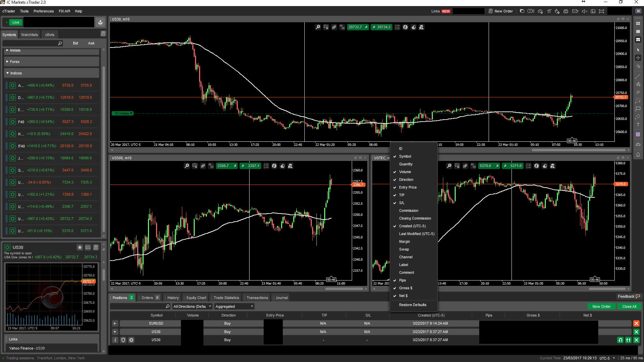The image size is (644, 362).
Task: Uncheck Volume column in context menu
Action: pos(414,172)
